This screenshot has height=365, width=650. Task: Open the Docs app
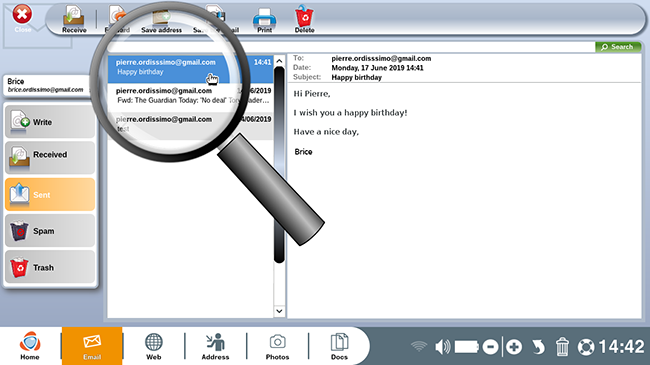[339, 346]
